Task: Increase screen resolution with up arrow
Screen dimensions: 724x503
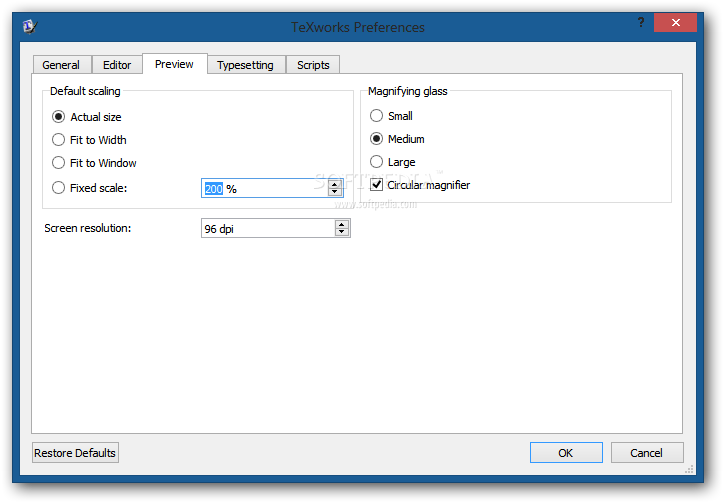Action: 342,224
